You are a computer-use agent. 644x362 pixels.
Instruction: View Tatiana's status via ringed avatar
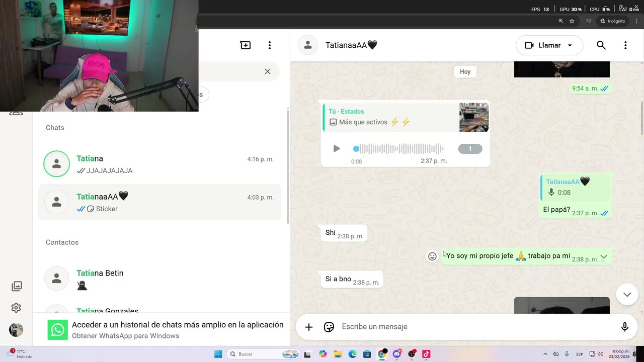[x=56, y=164]
